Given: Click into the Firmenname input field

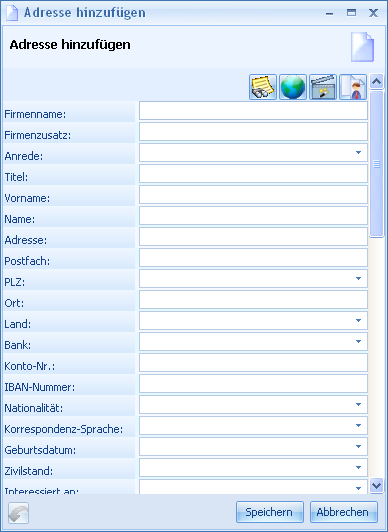Looking at the screenshot, I should (x=253, y=111).
